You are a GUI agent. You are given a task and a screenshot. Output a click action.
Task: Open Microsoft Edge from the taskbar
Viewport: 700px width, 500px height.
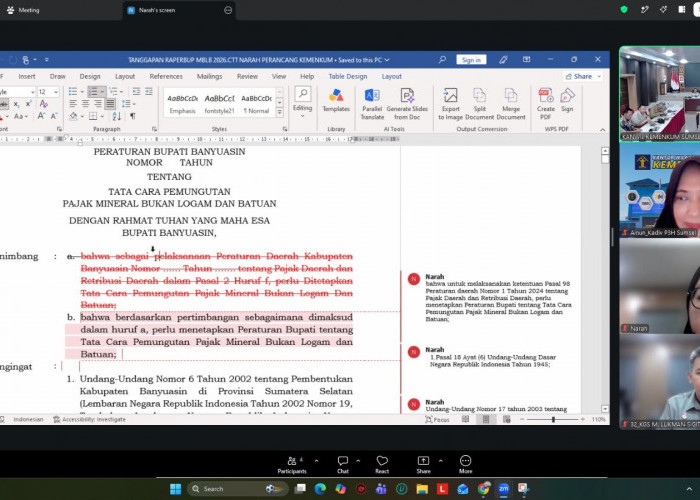click(320, 489)
